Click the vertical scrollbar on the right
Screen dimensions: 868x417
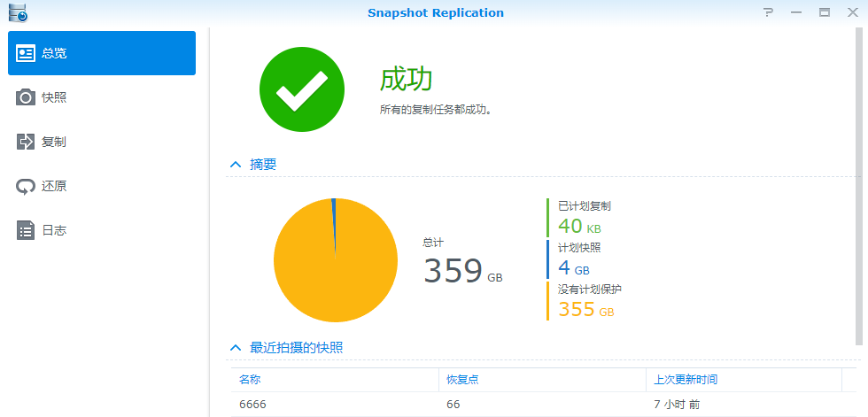[x=859, y=187]
